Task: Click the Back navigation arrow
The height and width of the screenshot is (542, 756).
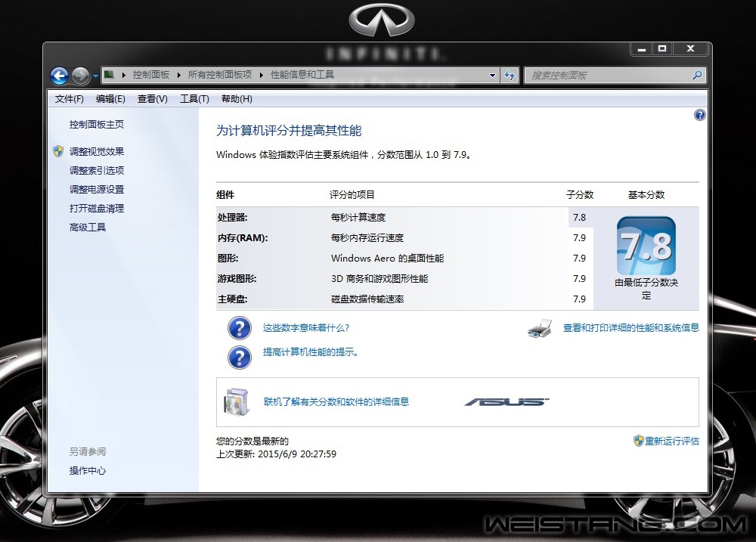Action: tap(59, 76)
